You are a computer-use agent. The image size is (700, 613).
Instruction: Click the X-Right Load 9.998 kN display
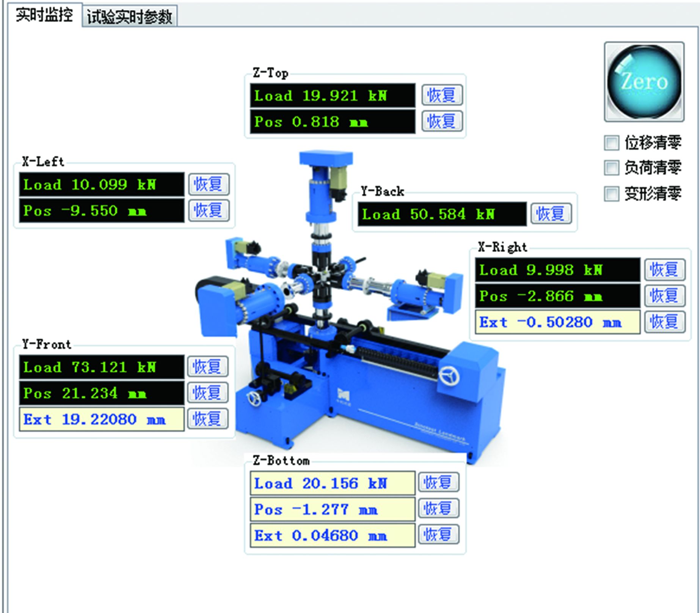(x=558, y=270)
